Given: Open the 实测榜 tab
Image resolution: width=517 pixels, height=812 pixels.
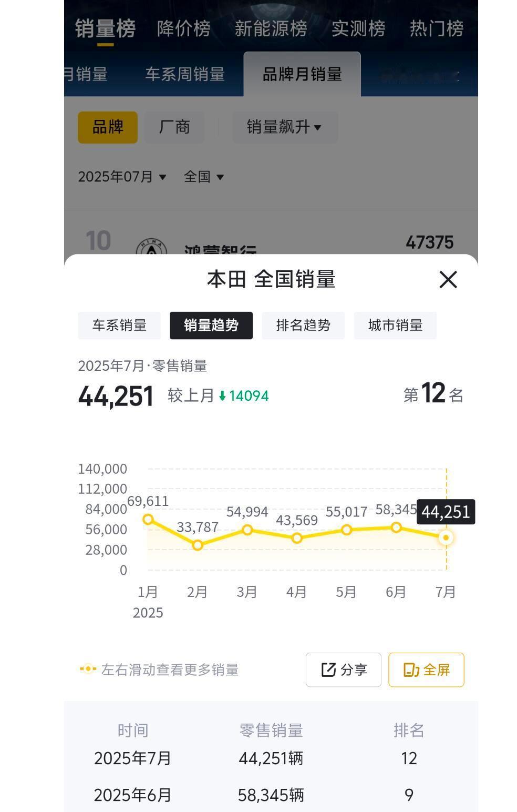Looking at the screenshot, I should (358, 28).
